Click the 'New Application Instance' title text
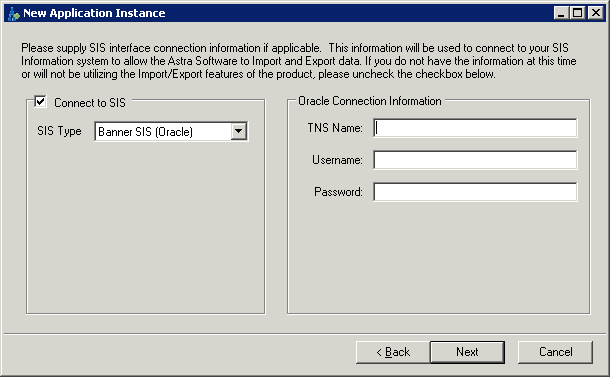 (94, 13)
